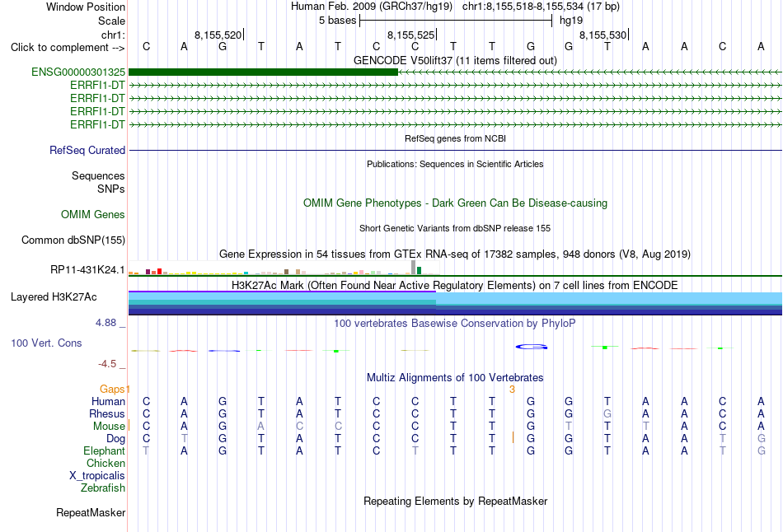Click the orange 3 gap marker
The image size is (783, 532).
coord(512,390)
